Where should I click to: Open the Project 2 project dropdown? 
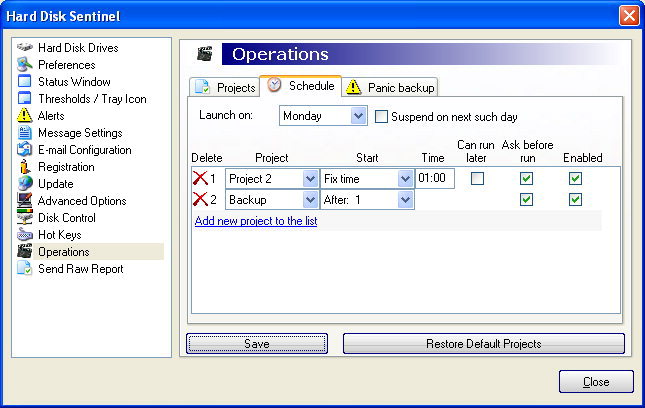point(310,179)
